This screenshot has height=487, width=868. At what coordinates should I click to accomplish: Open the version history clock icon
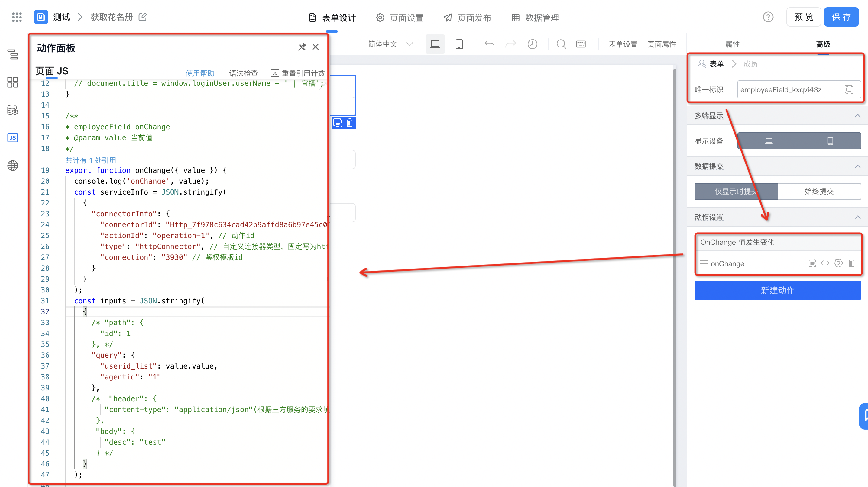533,44
